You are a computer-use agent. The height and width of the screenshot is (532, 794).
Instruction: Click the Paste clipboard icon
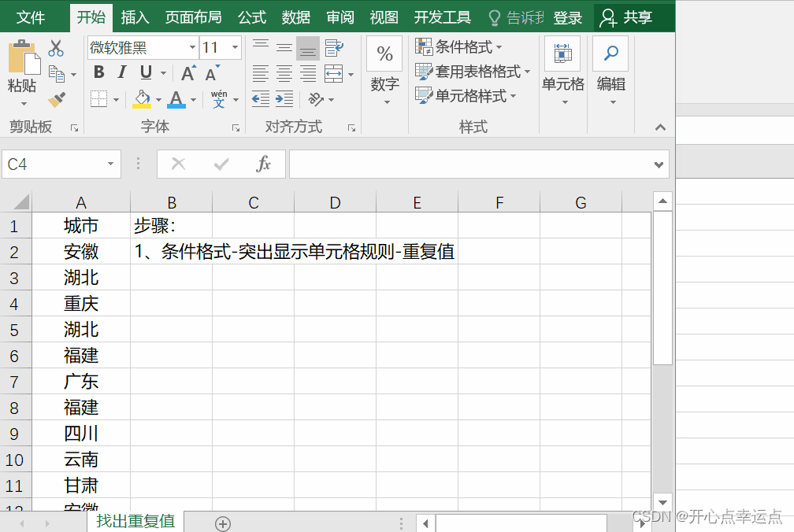pos(24,57)
